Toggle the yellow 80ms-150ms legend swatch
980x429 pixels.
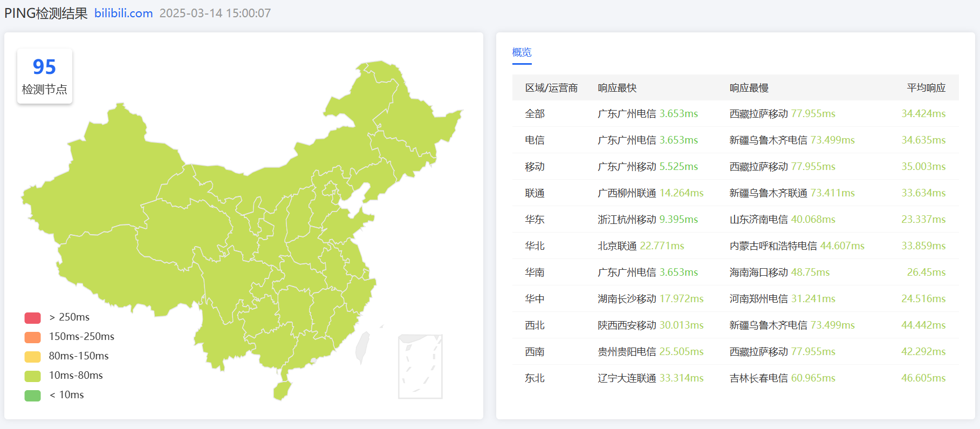click(x=32, y=357)
